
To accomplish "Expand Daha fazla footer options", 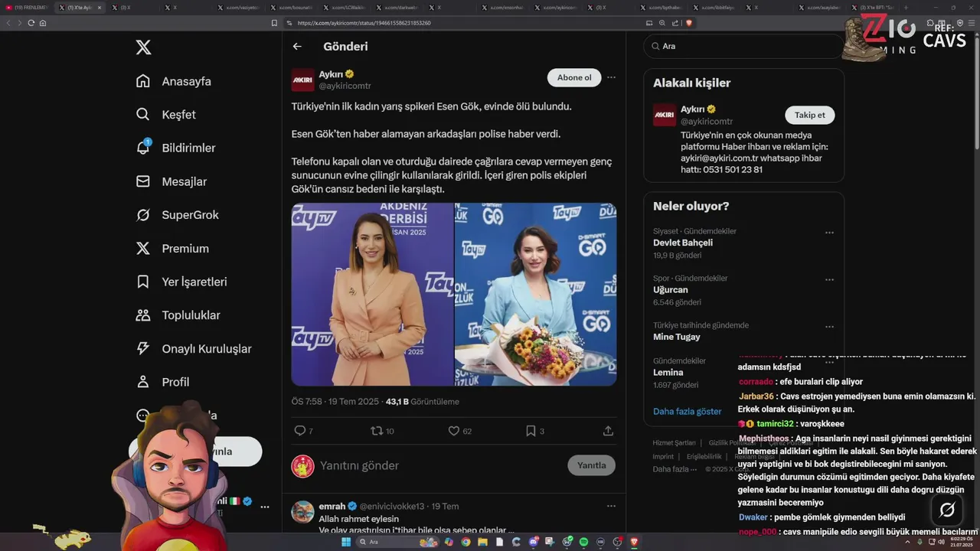I will pyautogui.click(x=675, y=469).
